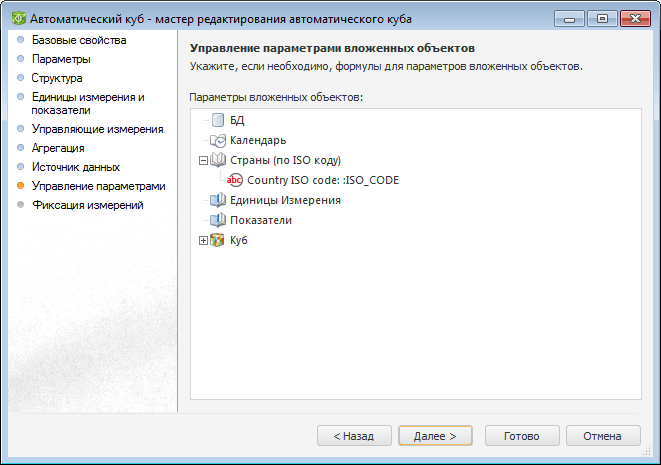The height and width of the screenshot is (465, 661).
Task: Click the БД database icon
Action: point(219,120)
